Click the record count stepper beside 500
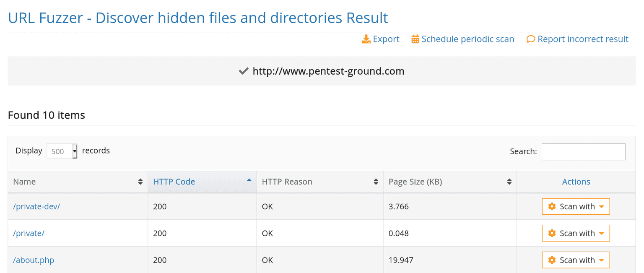This screenshot has width=644, height=273. tap(75, 151)
